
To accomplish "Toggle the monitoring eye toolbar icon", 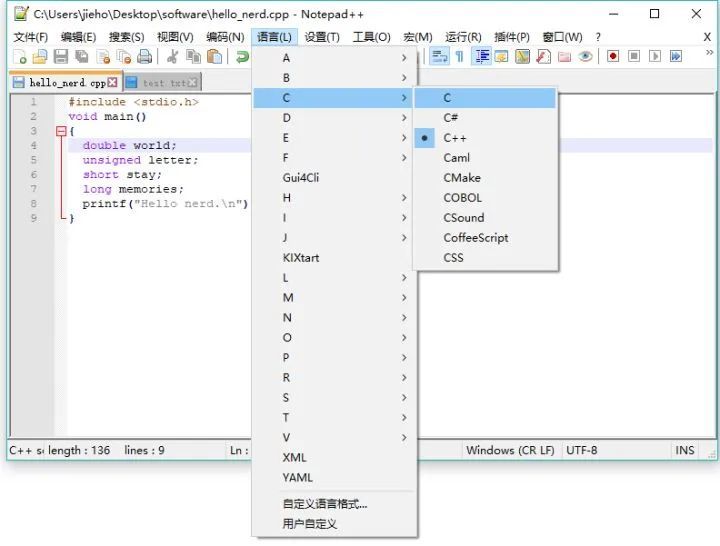I will [585, 56].
